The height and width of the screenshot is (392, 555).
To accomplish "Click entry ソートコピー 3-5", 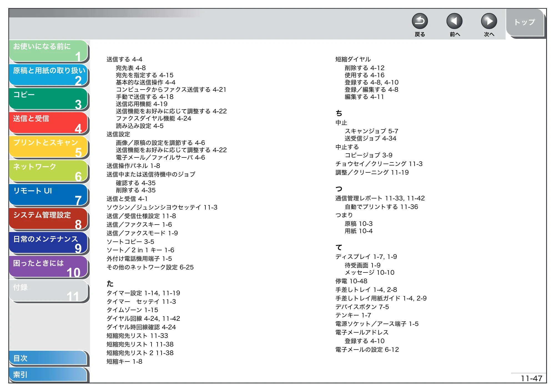I will (x=130, y=242).
